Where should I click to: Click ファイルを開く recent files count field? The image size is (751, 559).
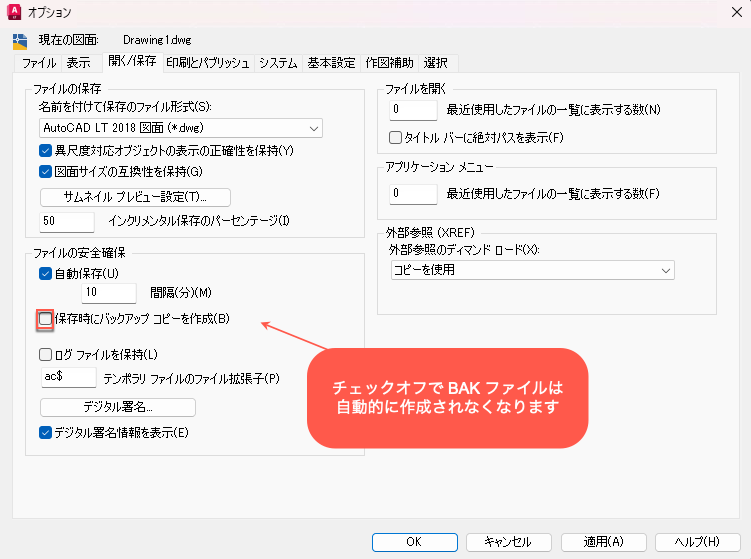tap(413, 110)
